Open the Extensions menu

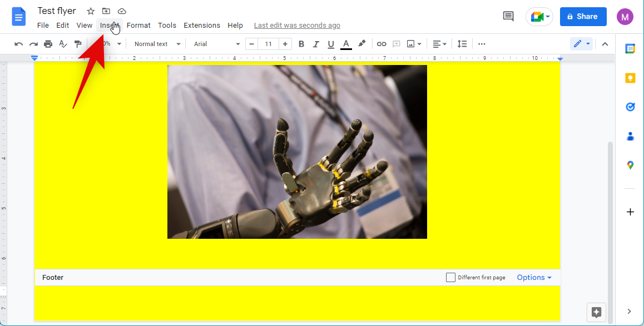click(202, 25)
